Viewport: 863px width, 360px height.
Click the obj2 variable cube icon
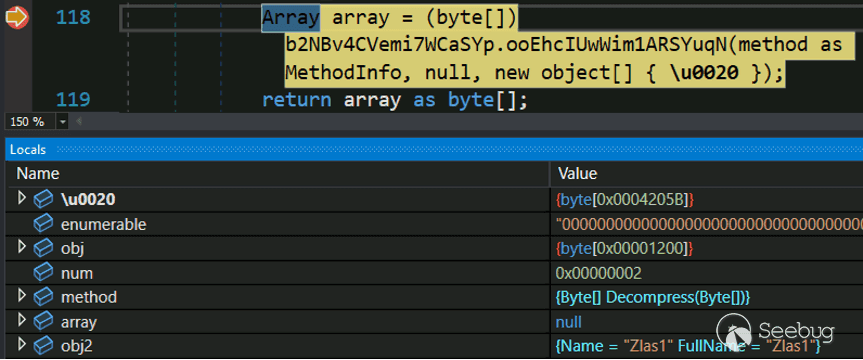(43, 346)
